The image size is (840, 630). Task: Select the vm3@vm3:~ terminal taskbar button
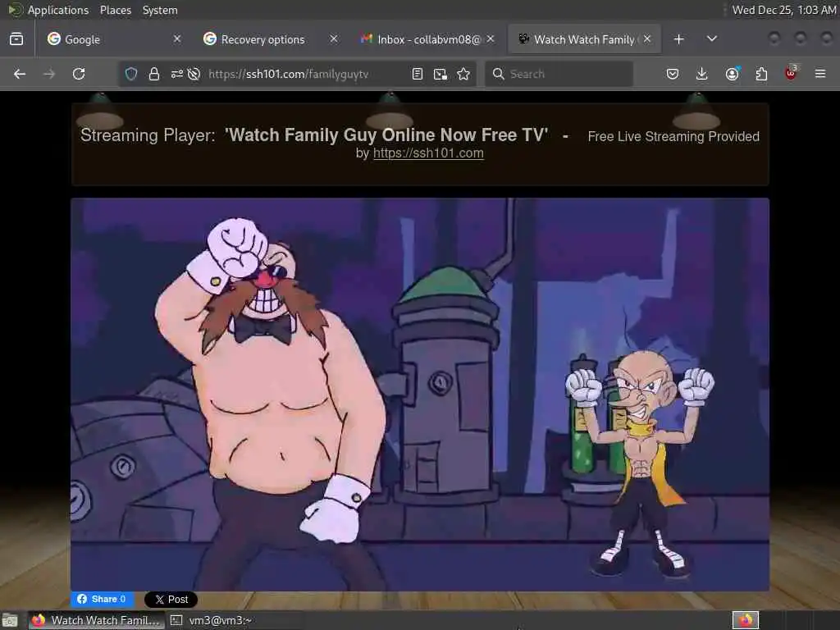[x=212, y=620]
